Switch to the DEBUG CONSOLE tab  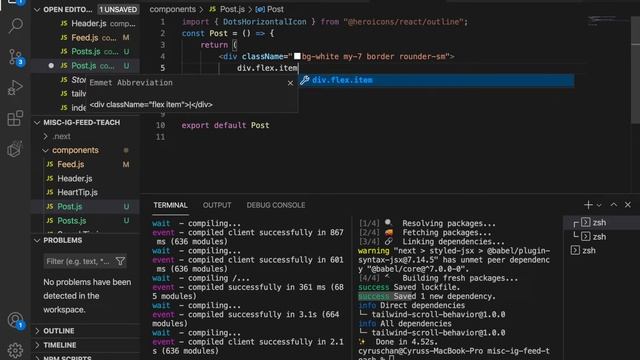276,205
